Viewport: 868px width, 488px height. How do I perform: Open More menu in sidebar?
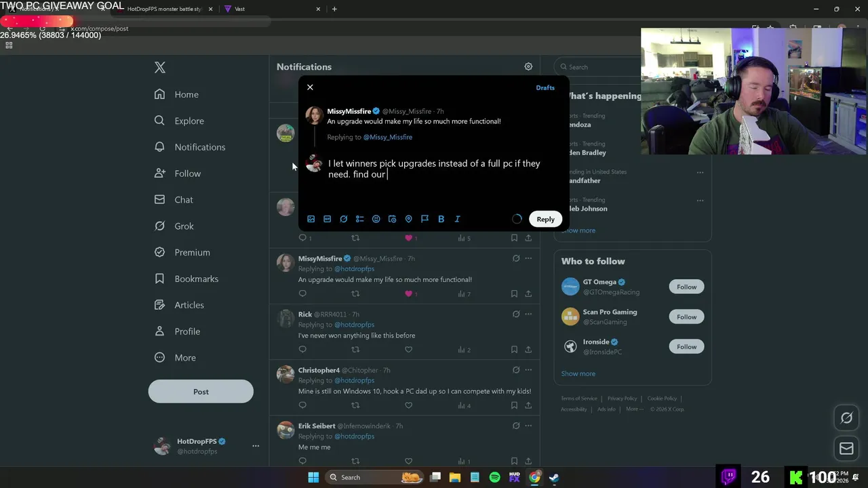point(175,358)
